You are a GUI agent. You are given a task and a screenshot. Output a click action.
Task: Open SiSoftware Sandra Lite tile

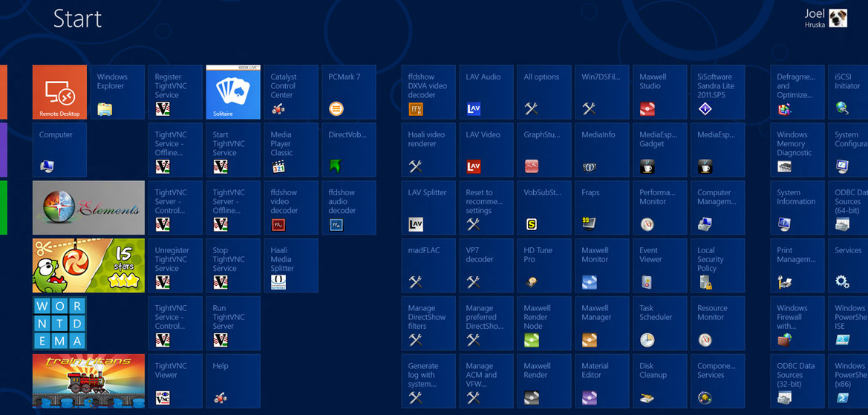(x=717, y=92)
